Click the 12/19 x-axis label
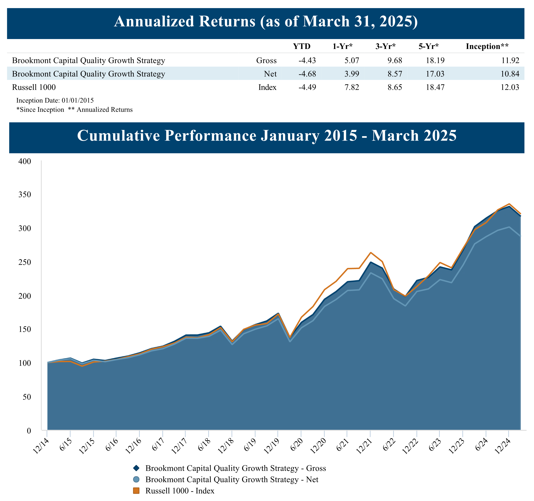The image size is (534, 501). 271,445
